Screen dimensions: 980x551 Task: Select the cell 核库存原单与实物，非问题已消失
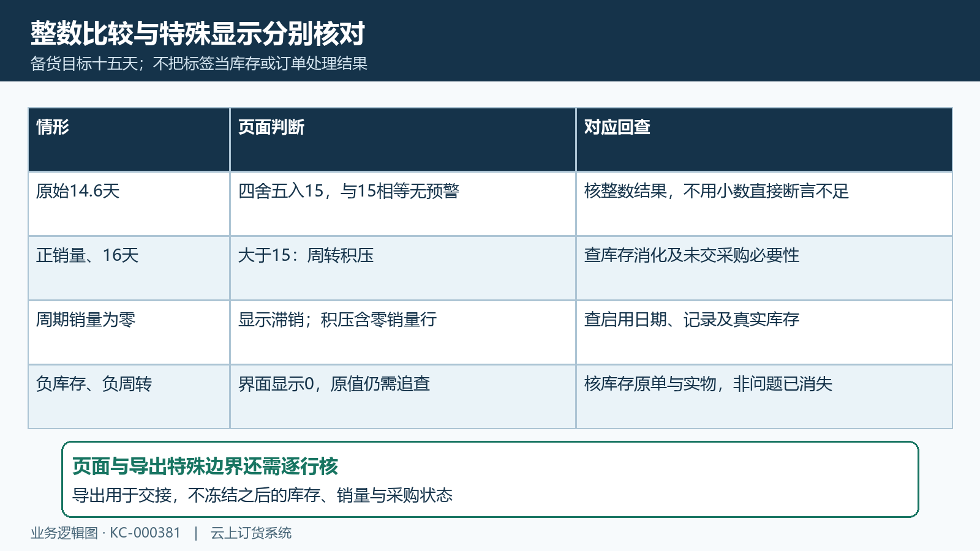[764, 397]
